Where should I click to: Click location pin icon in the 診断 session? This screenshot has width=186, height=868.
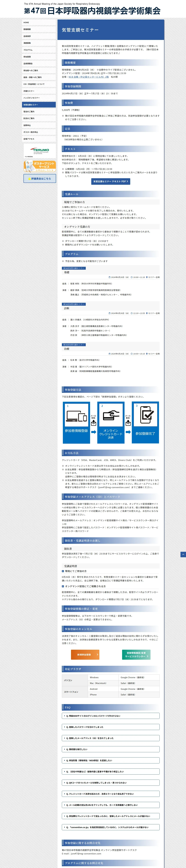click(x=147, y=313)
